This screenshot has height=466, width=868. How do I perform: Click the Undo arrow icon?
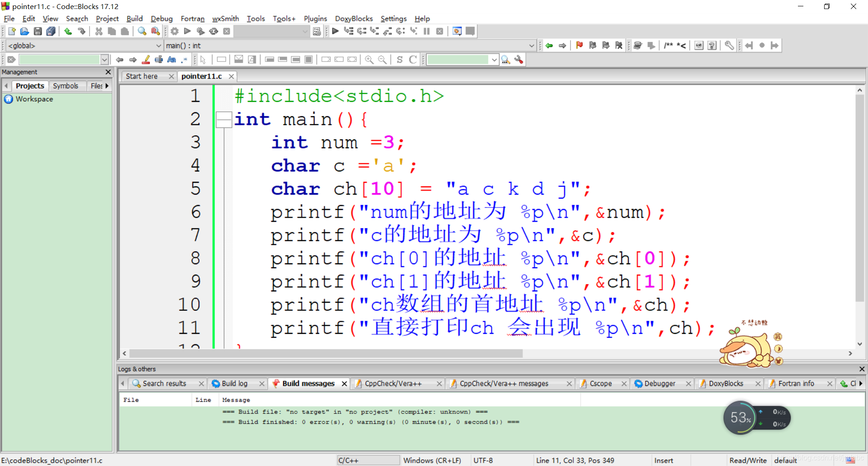[x=68, y=31]
